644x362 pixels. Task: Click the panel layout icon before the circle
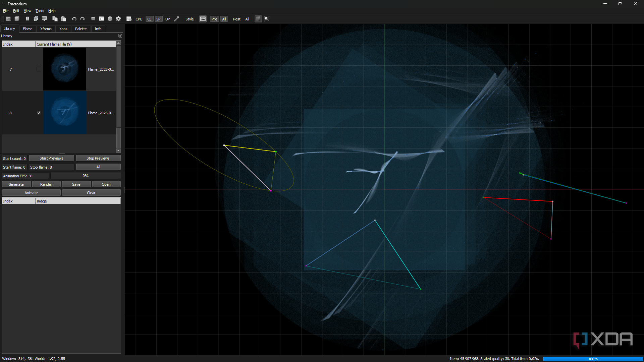point(101,19)
